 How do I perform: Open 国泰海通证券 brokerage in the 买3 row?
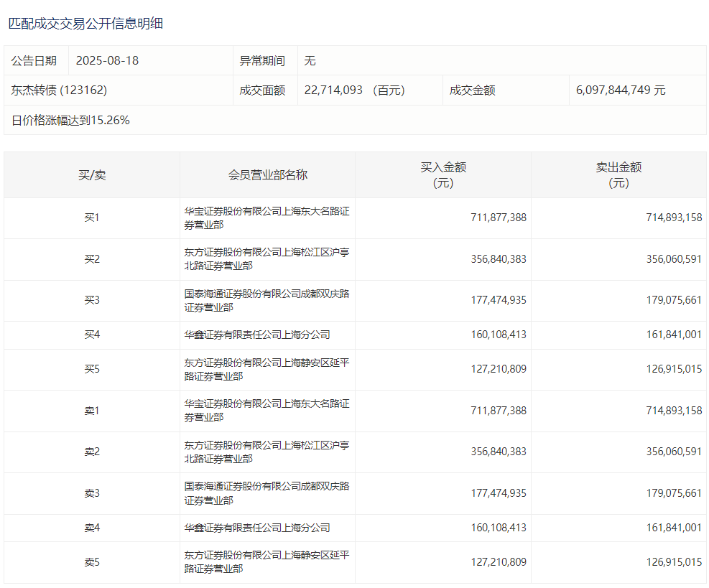point(267,300)
